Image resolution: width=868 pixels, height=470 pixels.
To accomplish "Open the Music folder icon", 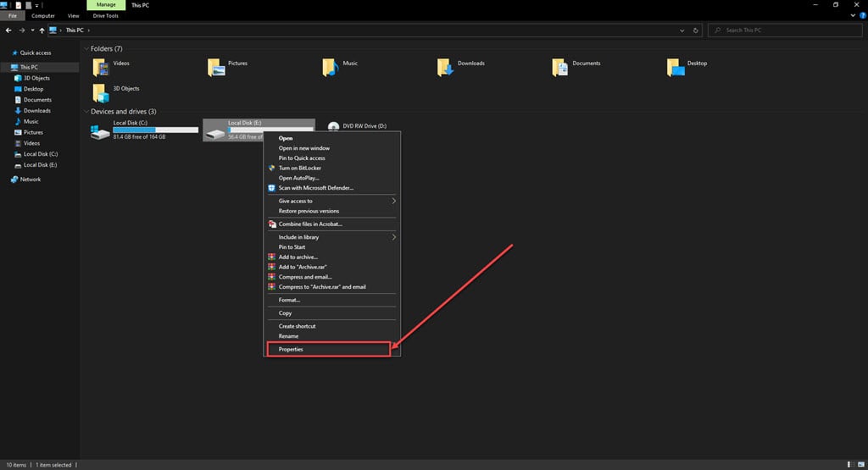I will 331,68.
